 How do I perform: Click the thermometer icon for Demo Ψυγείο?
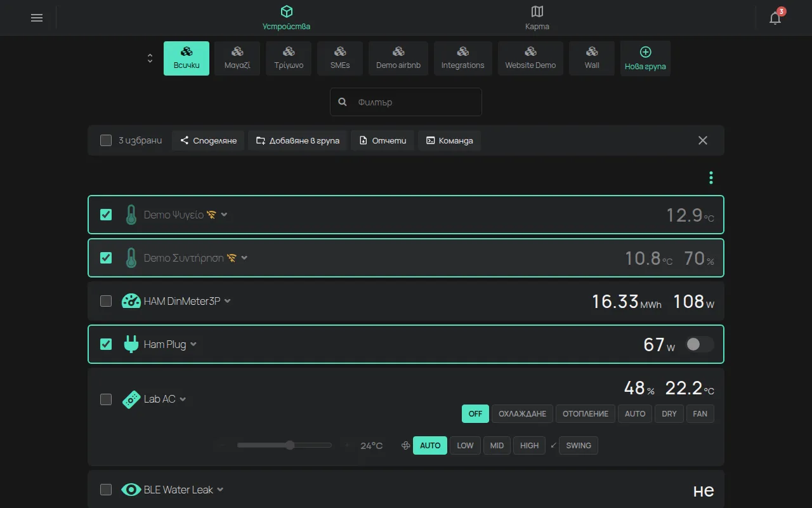click(x=131, y=215)
